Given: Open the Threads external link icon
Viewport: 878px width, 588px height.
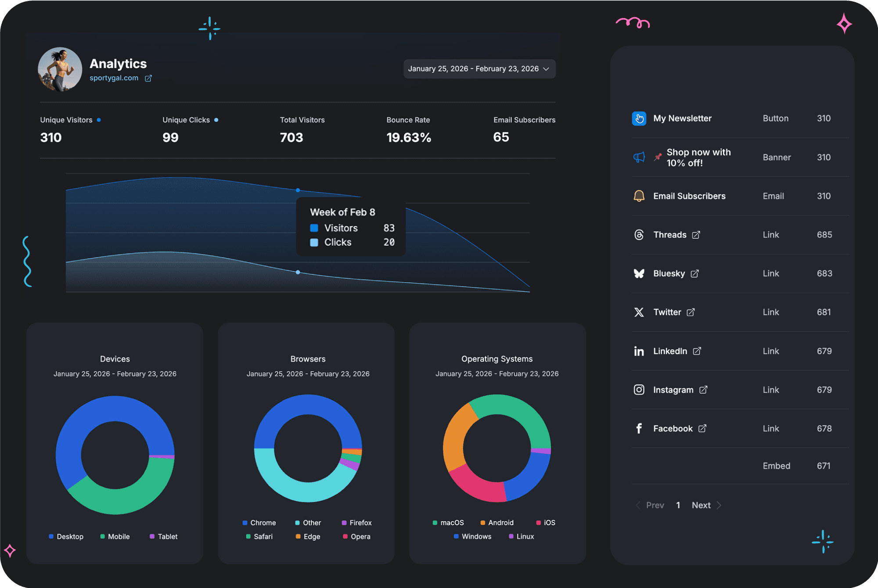Looking at the screenshot, I should pos(696,235).
